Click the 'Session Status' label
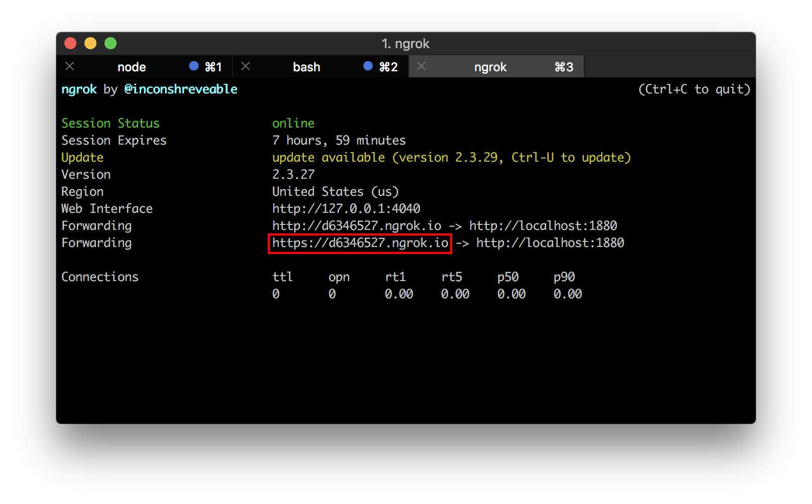Screen dimensions: 812x504 (111, 123)
